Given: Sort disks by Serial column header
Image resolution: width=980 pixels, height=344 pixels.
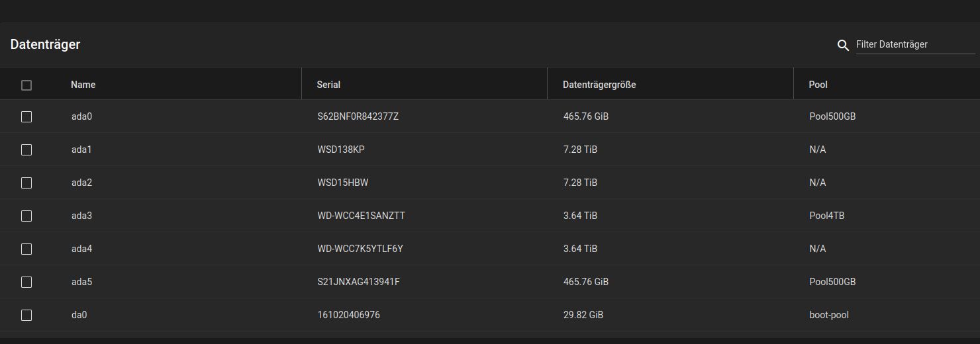Looking at the screenshot, I should (328, 85).
